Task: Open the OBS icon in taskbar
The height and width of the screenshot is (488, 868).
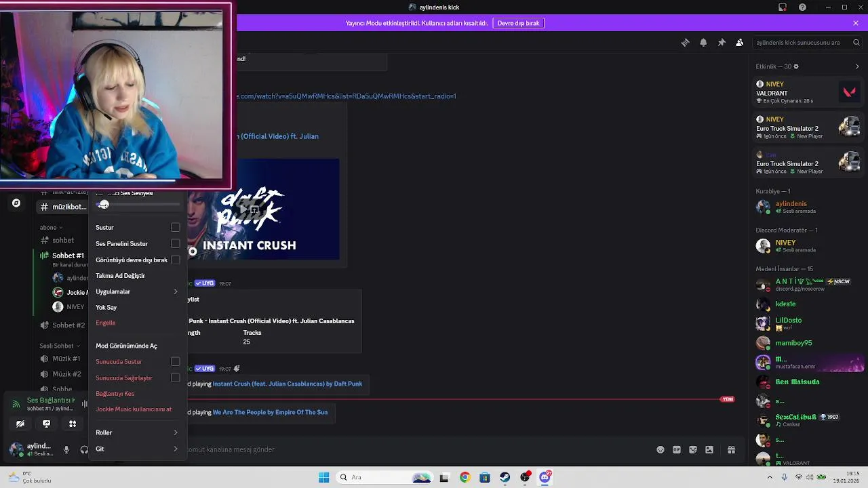Action: (x=525, y=477)
